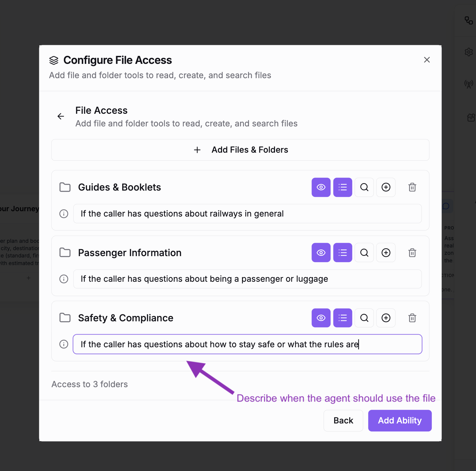Open the workflow nodes icon in right sidebar
476x471 pixels.
point(469,21)
